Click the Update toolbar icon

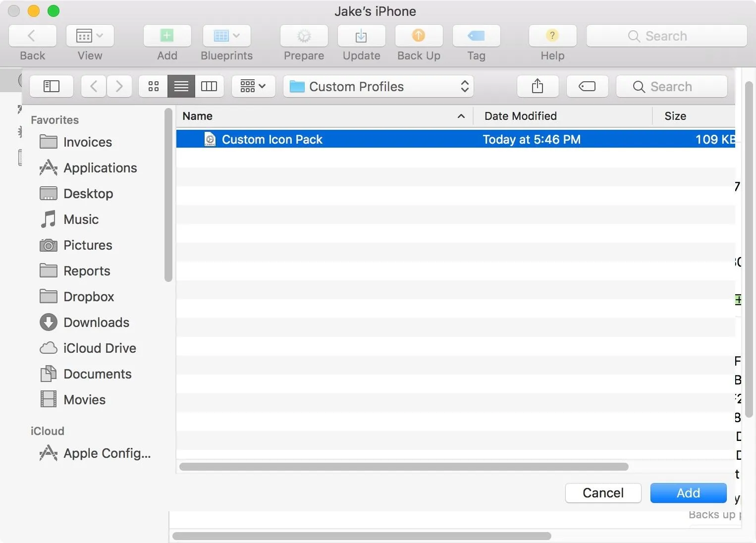click(361, 36)
